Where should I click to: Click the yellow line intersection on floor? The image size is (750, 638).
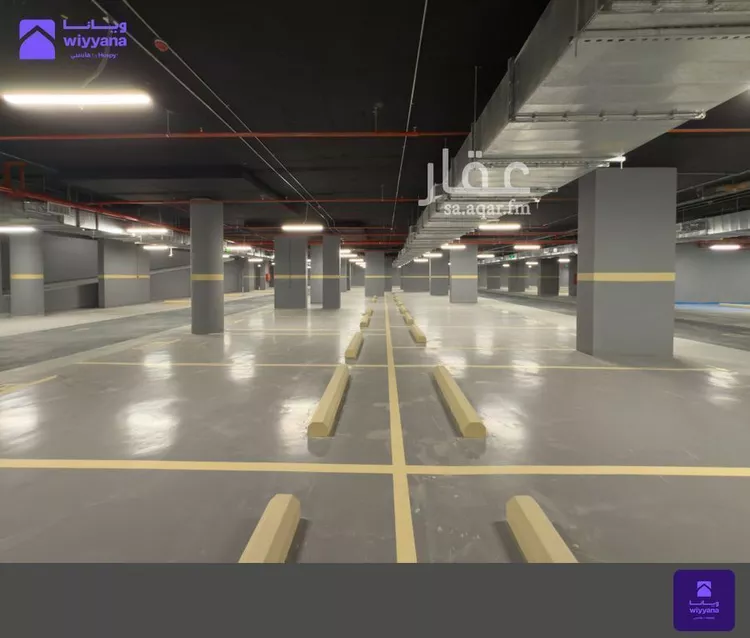399,469
